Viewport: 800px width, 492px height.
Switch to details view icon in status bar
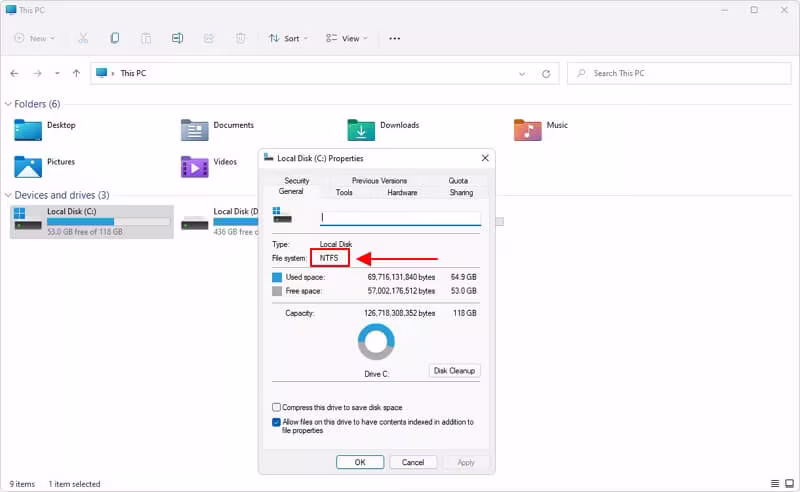(x=774, y=483)
